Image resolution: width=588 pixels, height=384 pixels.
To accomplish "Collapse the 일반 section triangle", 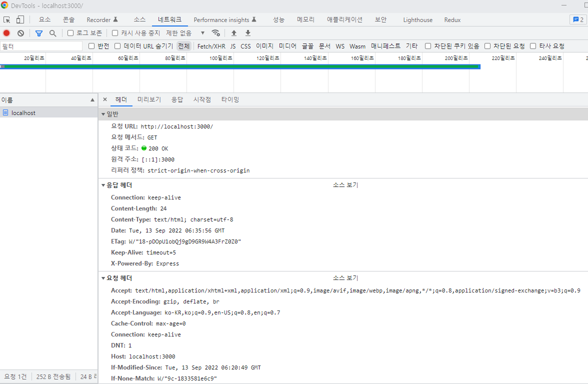I will [102, 113].
